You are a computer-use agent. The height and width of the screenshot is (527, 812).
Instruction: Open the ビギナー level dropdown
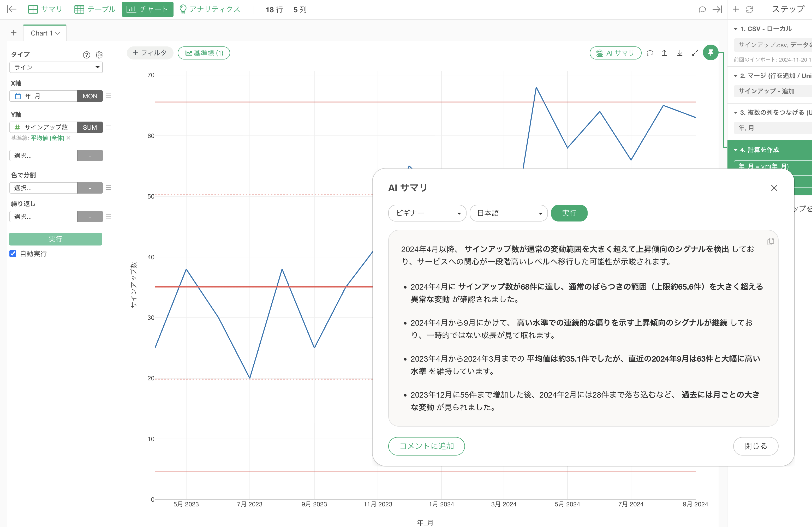tap(427, 213)
